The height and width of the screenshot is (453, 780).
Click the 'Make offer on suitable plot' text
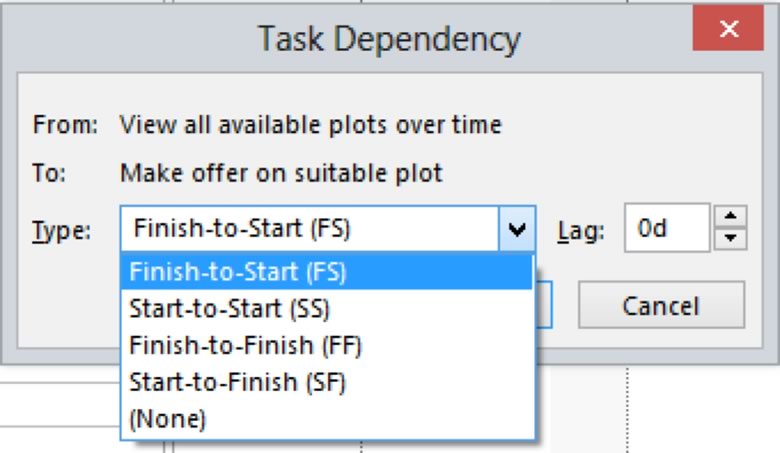click(281, 173)
